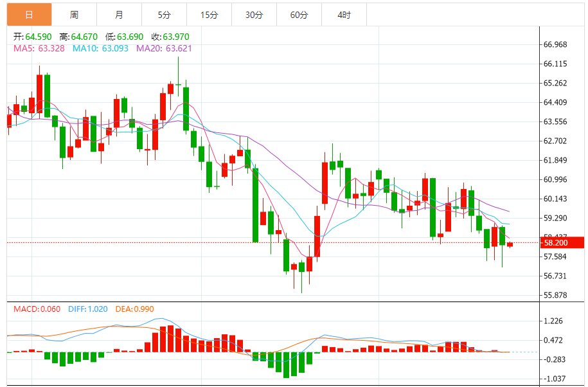Image resolution: width=588 pixels, height=387 pixels.
Task: Click the 60.143 price axis label
Action: point(555,199)
